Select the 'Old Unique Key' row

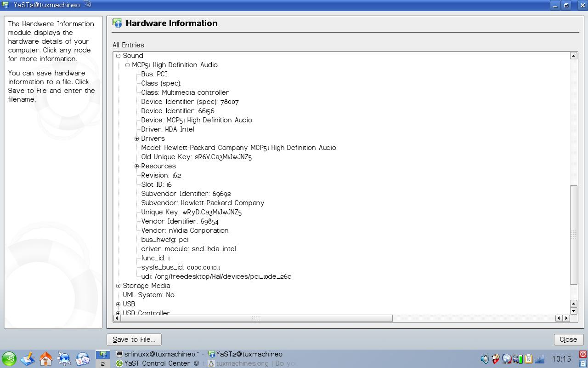(x=196, y=157)
